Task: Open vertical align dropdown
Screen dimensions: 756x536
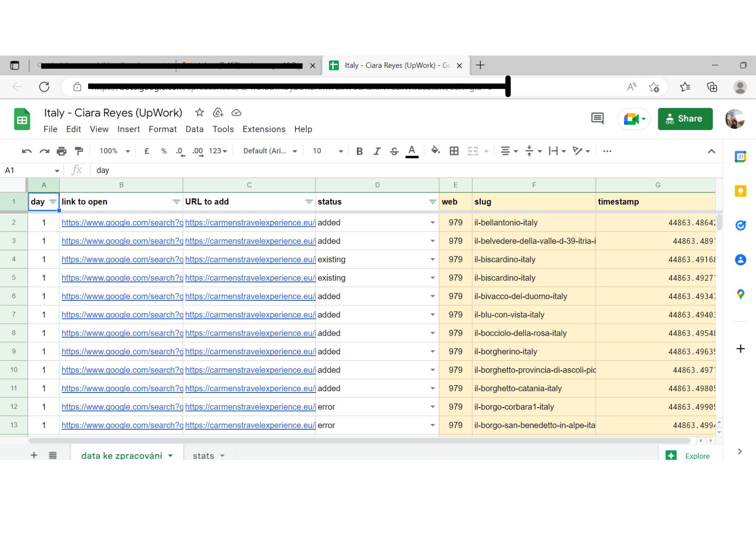Action: (533, 151)
